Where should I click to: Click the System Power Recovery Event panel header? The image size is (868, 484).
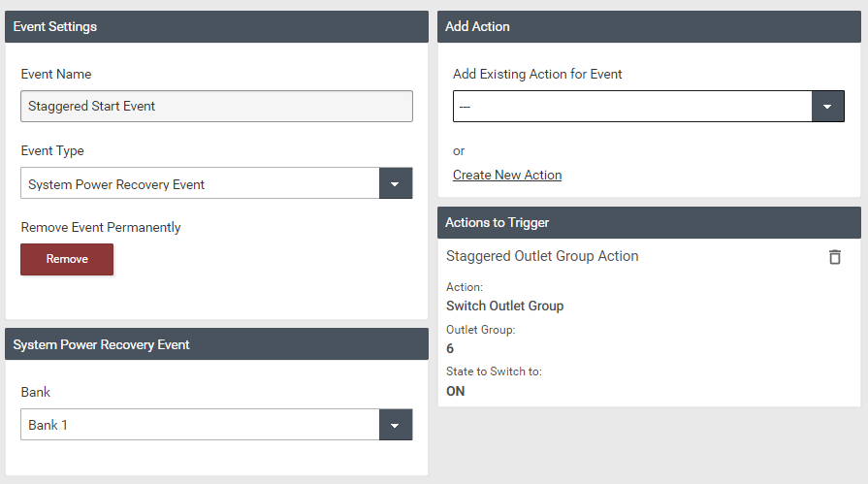click(x=216, y=344)
